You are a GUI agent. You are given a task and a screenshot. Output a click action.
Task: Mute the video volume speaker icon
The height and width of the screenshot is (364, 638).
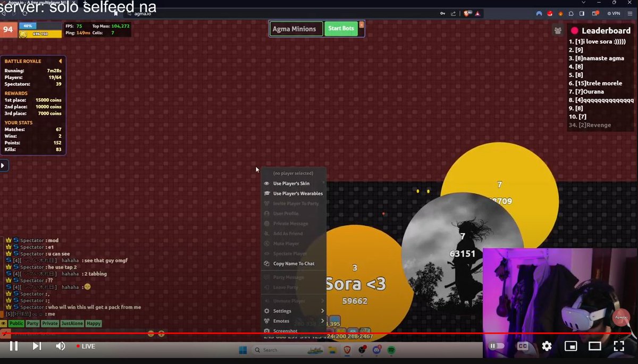(60, 346)
